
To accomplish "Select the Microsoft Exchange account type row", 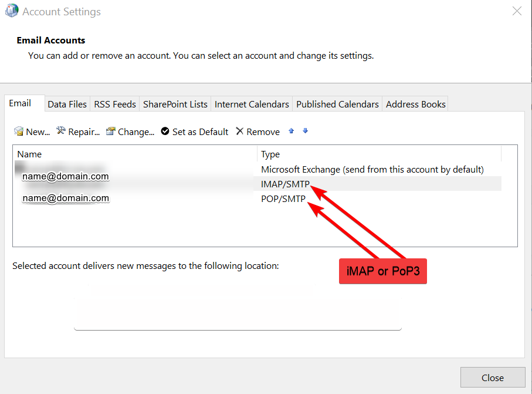I will (372, 169).
